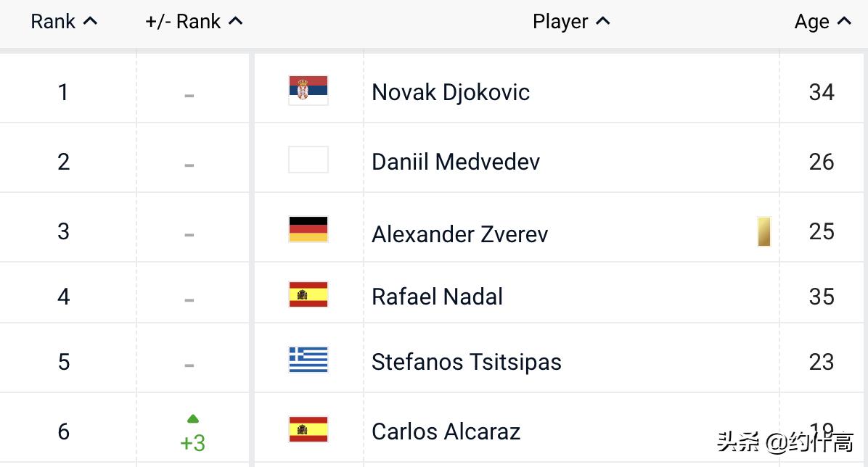Click green up arrow for rank 6
The image size is (868, 467).
(x=193, y=418)
